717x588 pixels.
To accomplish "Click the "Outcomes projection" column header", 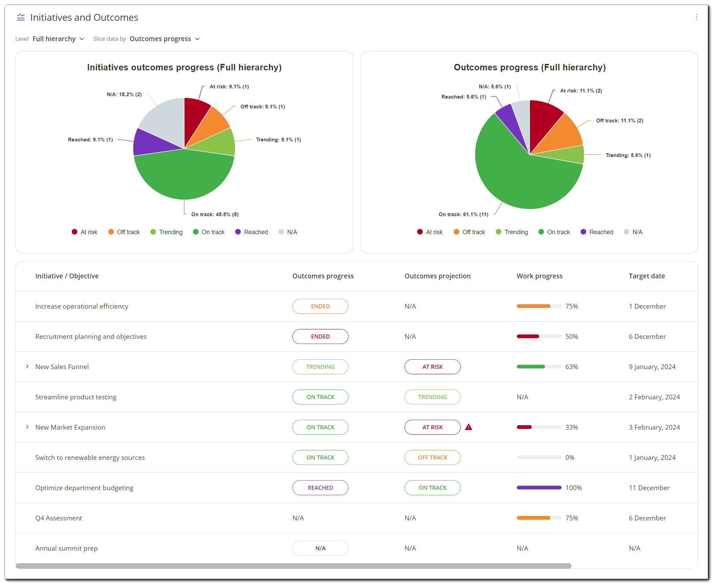I will click(438, 276).
